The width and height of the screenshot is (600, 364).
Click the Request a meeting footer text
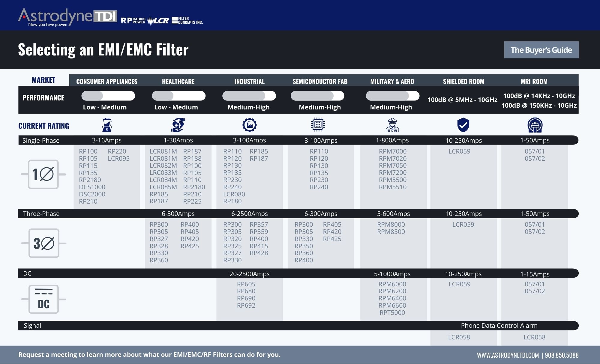click(149, 354)
